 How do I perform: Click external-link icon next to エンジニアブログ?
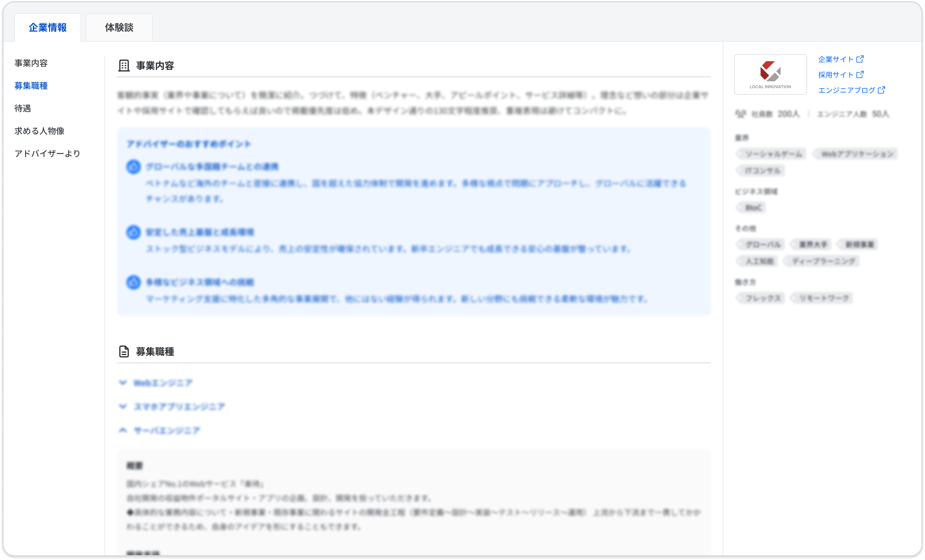(881, 90)
